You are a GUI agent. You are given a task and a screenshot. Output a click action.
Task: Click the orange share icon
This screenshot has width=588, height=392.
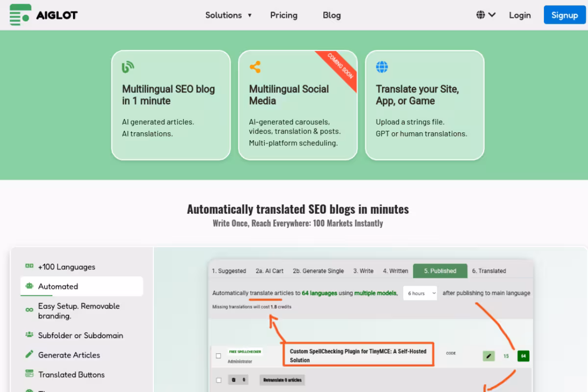click(x=255, y=67)
